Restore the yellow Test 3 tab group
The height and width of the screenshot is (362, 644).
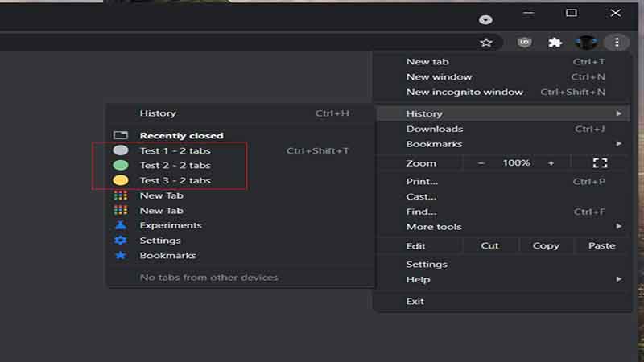(x=175, y=180)
